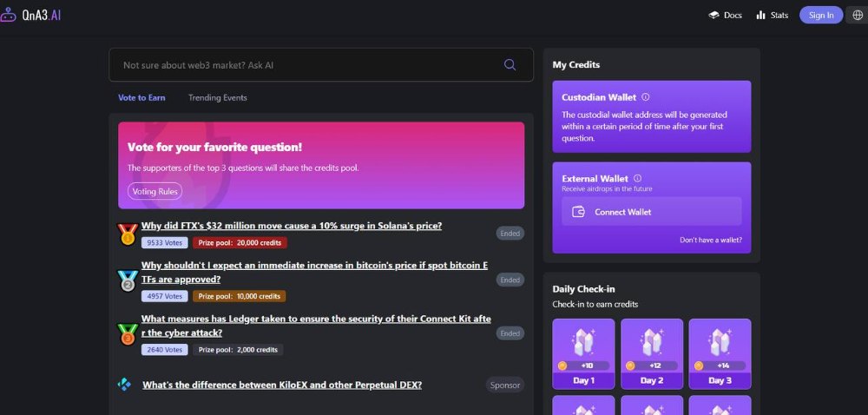Open the Voting Rules button
The height and width of the screenshot is (415, 868).
(x=155, y=192)
